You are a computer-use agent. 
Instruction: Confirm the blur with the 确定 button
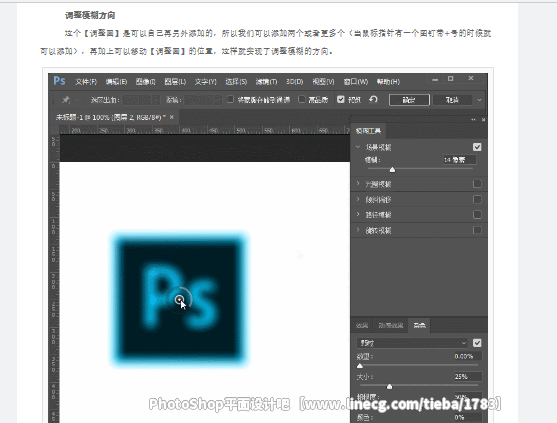point(409,100)
